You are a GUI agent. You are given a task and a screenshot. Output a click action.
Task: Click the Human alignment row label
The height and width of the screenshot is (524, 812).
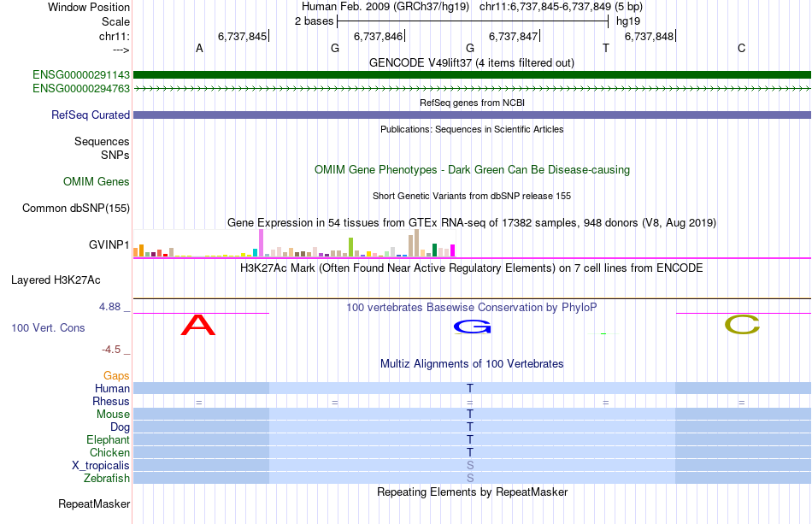112,388
